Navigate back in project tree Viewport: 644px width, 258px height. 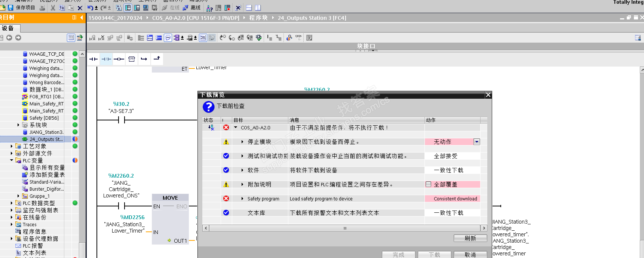point(9,38)
